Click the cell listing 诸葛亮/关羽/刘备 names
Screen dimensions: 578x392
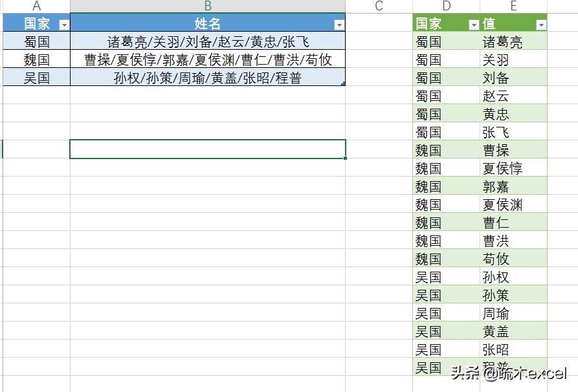pyautogui.click(x=207, y=40)
